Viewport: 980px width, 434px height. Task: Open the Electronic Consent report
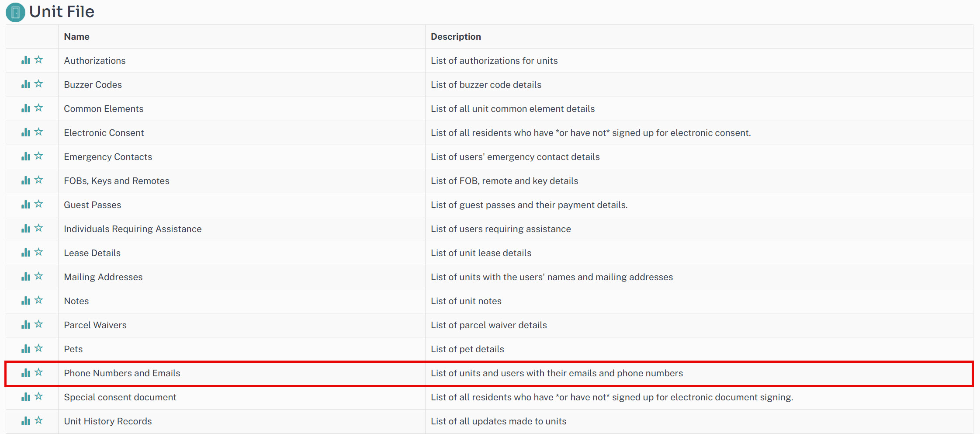pos(104,133)
